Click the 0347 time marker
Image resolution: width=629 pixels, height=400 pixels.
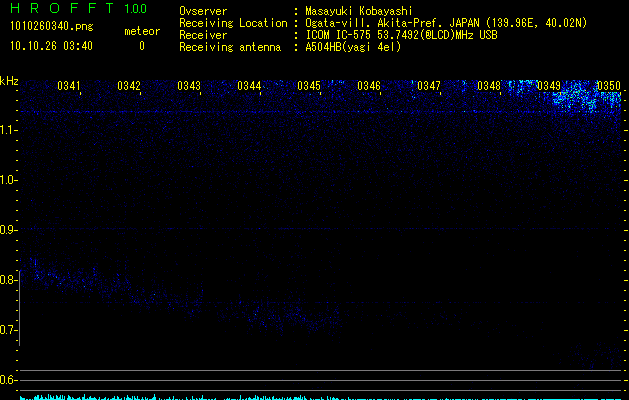point(429,86)
